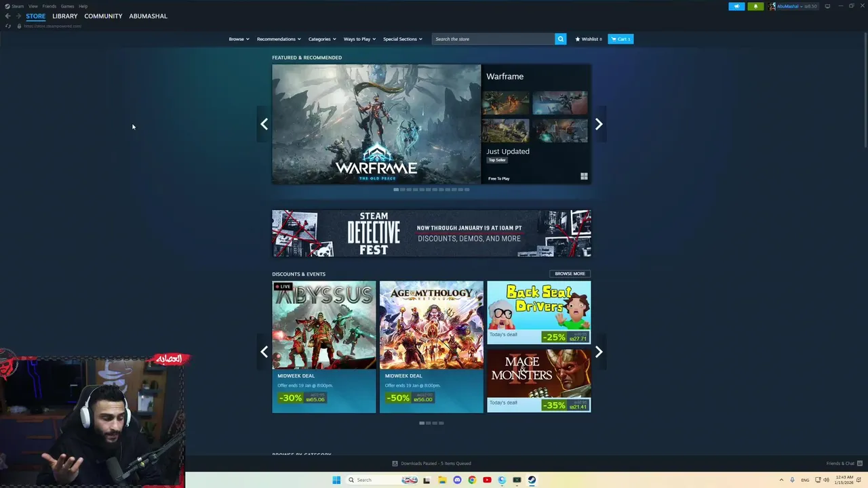Open Google Chrome from the taskbar
This screenshot has width=868, height=488.
(x=472, y=480)
